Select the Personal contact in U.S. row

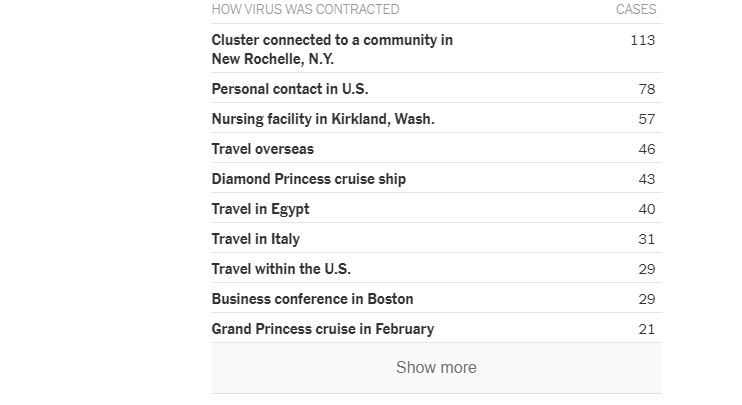pyautogui.click(x=290, y=89)
